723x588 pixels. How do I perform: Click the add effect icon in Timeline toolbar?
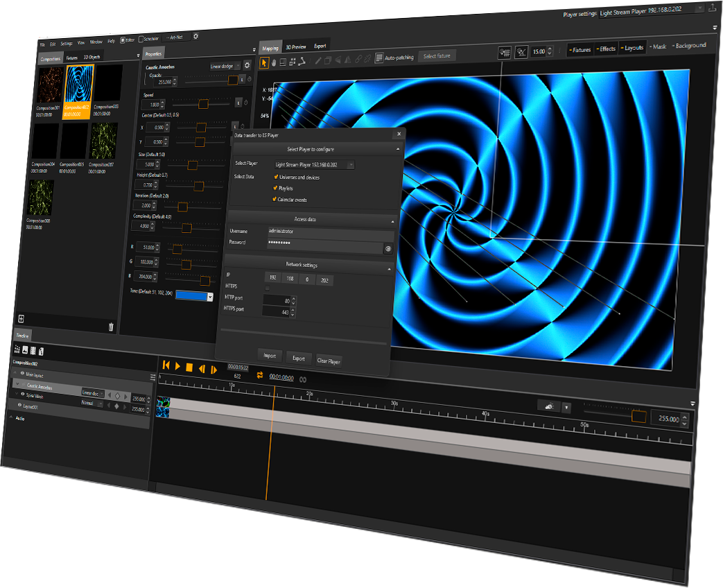tap(17, 349)
